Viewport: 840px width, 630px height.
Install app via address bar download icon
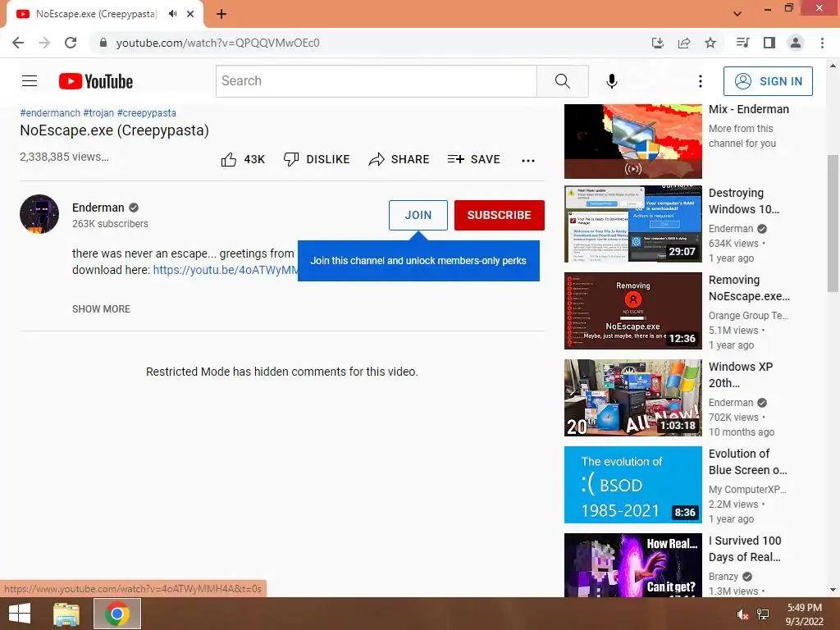pyautogui.click(x=657, y=43)
